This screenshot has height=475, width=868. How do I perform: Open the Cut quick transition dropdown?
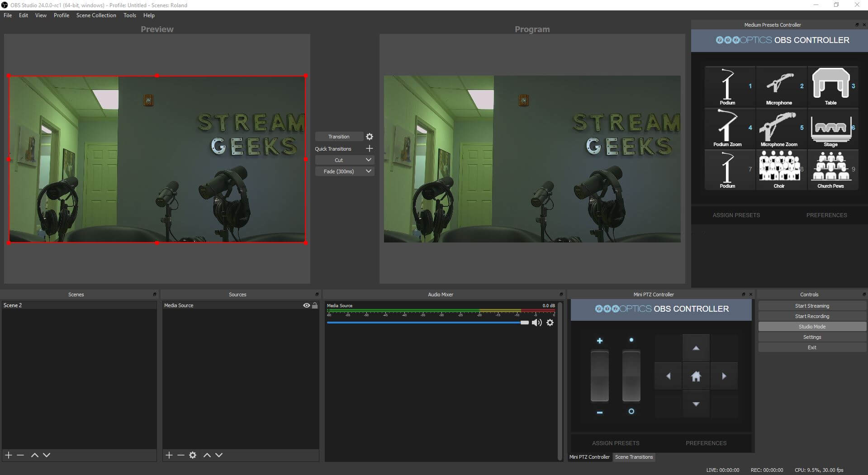coord(344,160)
